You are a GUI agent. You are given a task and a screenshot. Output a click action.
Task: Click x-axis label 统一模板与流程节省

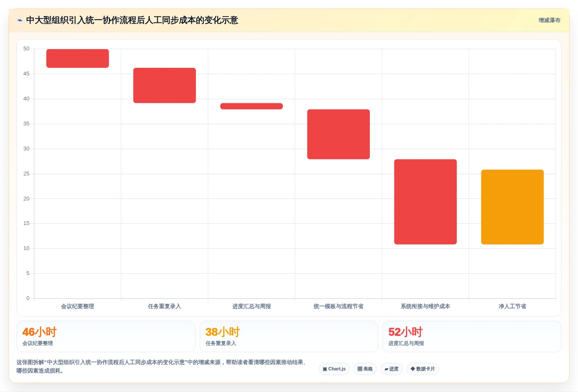338,306
